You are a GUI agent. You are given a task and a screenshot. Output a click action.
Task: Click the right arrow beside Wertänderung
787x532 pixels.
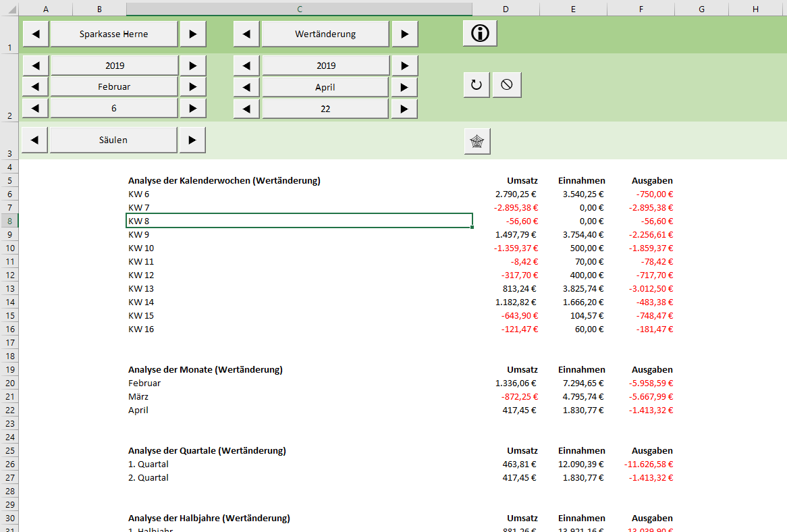click(404, 34)
